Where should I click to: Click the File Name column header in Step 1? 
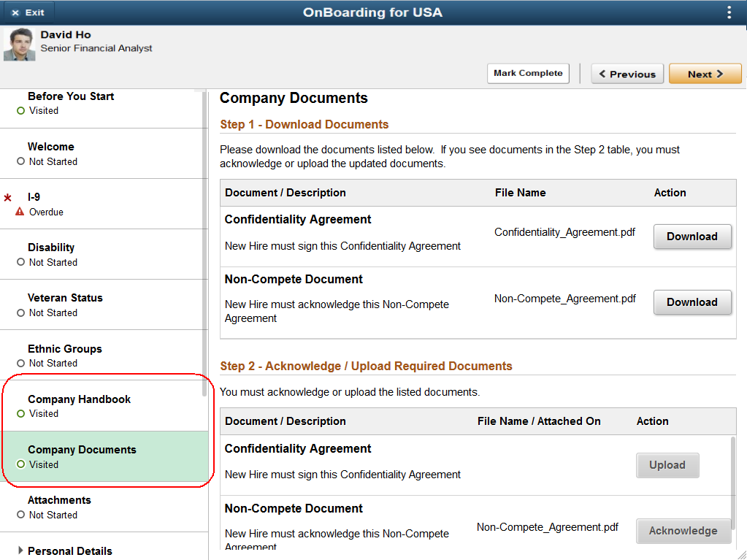point(520,193)
